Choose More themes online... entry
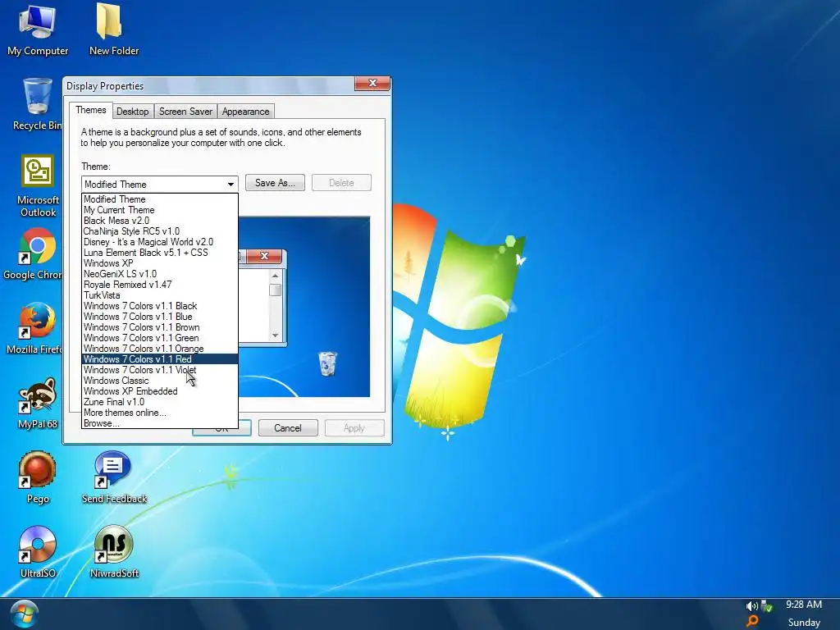Viewport: 840px width, 630px height. pos(160,413)
